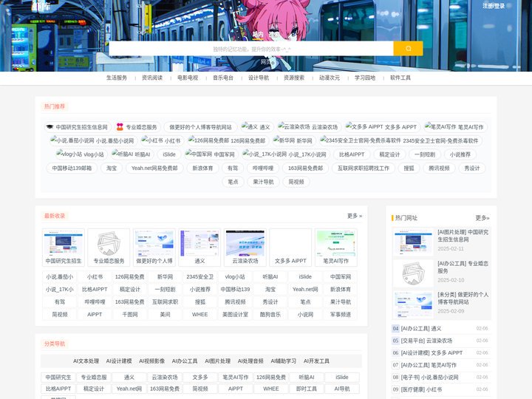Screen dimensions: 532x399
Task: Open 生活服务 navigation menu
Action: coord(117,78)
